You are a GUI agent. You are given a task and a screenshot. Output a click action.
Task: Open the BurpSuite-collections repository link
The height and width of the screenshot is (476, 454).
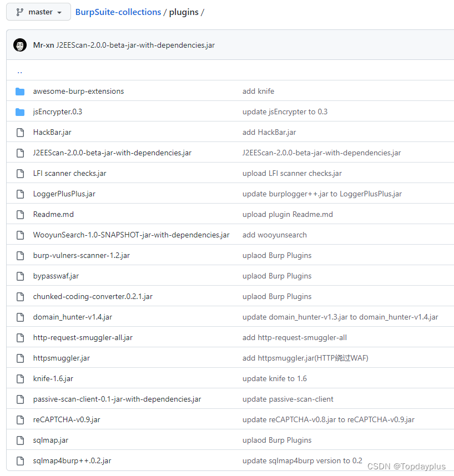tap(118, 12)
